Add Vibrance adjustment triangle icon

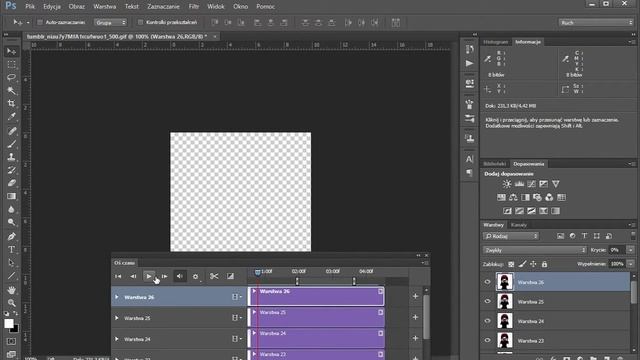[x=556, y=184]
